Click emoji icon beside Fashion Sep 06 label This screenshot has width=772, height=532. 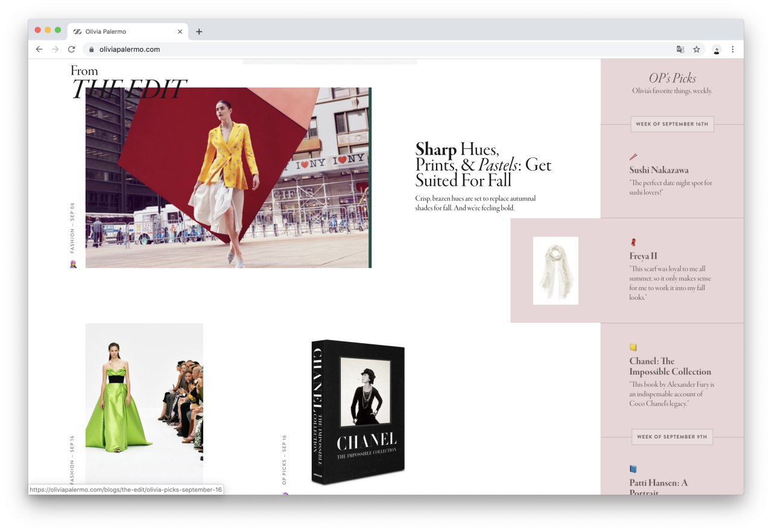click(73, 264)
